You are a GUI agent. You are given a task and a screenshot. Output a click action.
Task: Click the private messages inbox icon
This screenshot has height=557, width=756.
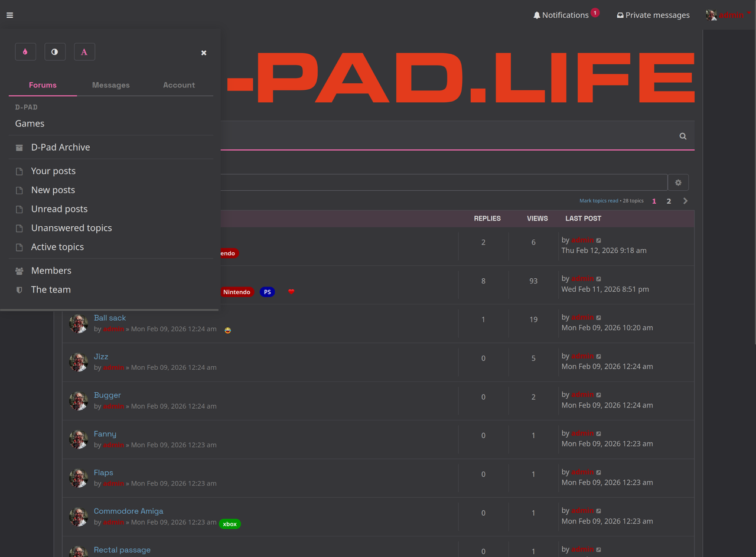[x=620, y=15]
